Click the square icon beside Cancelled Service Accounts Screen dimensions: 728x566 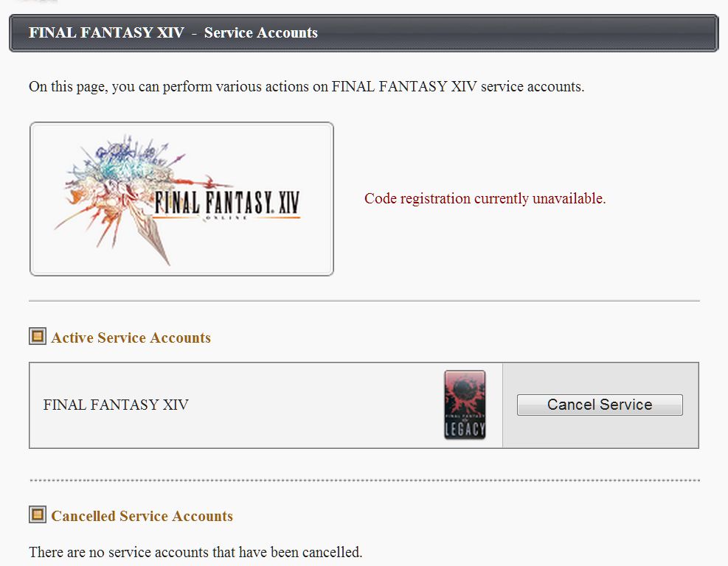[x=38, y=514]
